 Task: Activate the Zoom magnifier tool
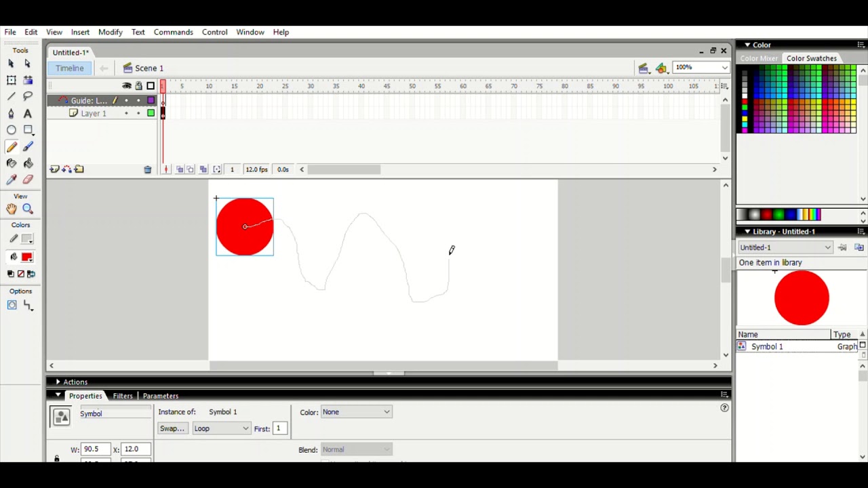click(x=28, y=209)
